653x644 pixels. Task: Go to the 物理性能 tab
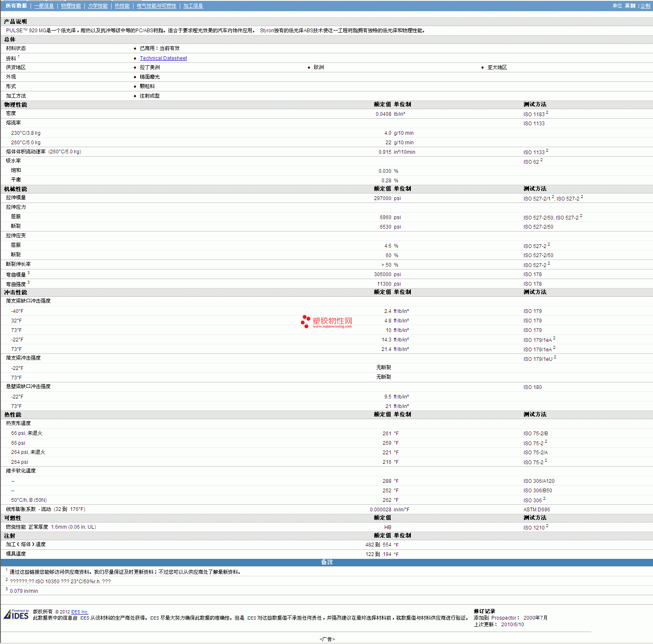[71, 6]
